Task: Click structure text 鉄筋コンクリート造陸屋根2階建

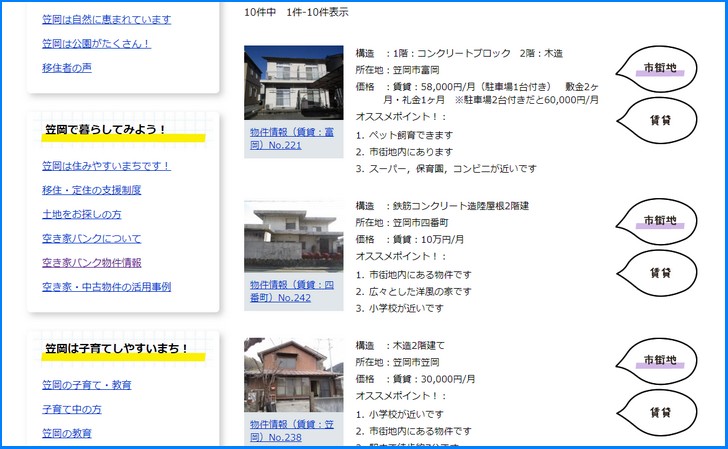Action: click(461, 206)
